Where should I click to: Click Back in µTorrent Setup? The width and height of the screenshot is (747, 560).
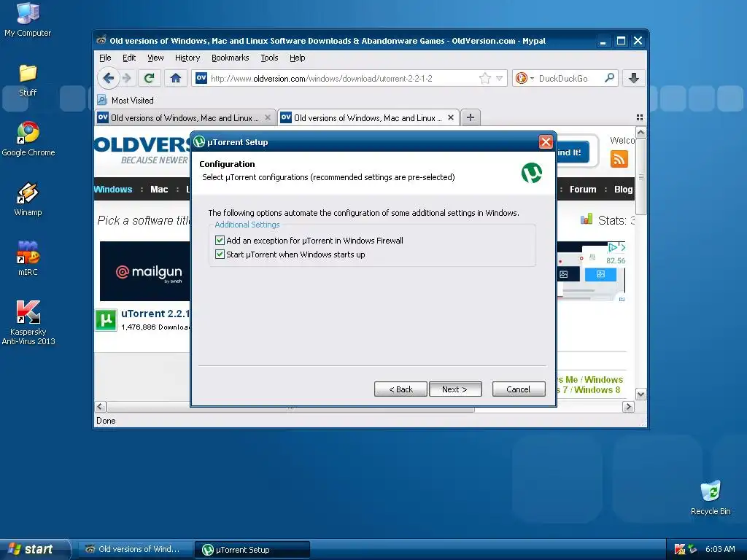pos(400,389)
